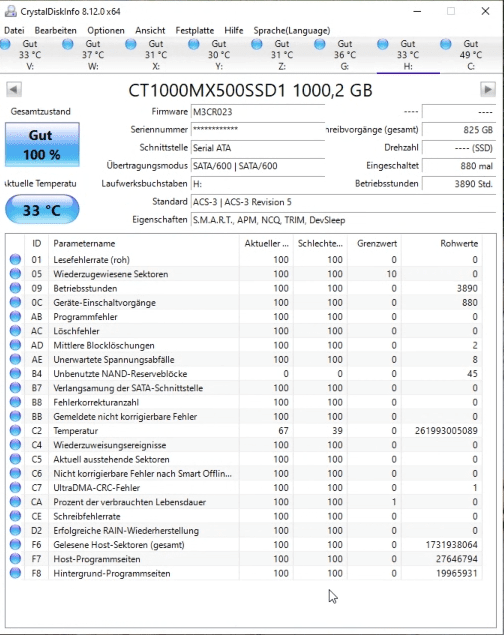Select drive Z: status icon

click(x=257, y=44)
